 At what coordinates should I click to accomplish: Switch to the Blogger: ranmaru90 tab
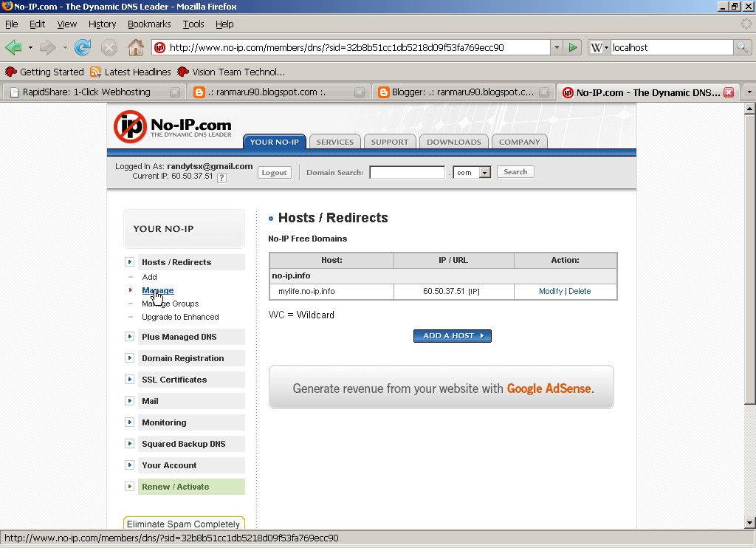click(x=463, y=92)
